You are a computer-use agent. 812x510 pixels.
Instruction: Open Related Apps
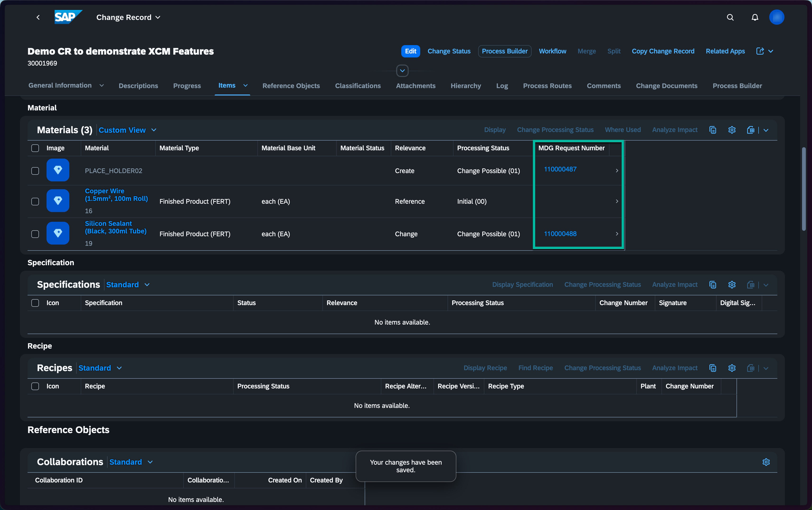tap(725, 51)
